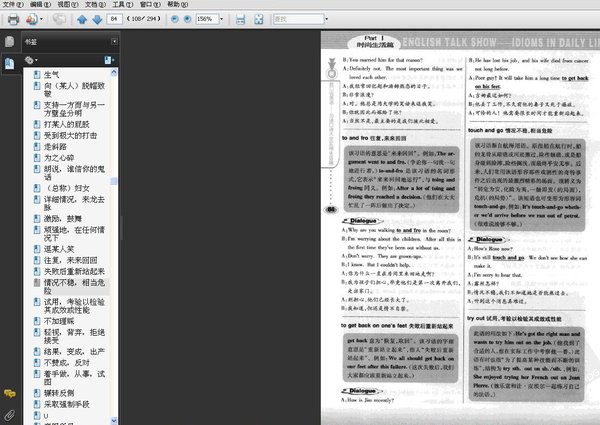The width and height of the screenshot is (600, 425).
Task: Click the page number input field
Action: (116, 19)
